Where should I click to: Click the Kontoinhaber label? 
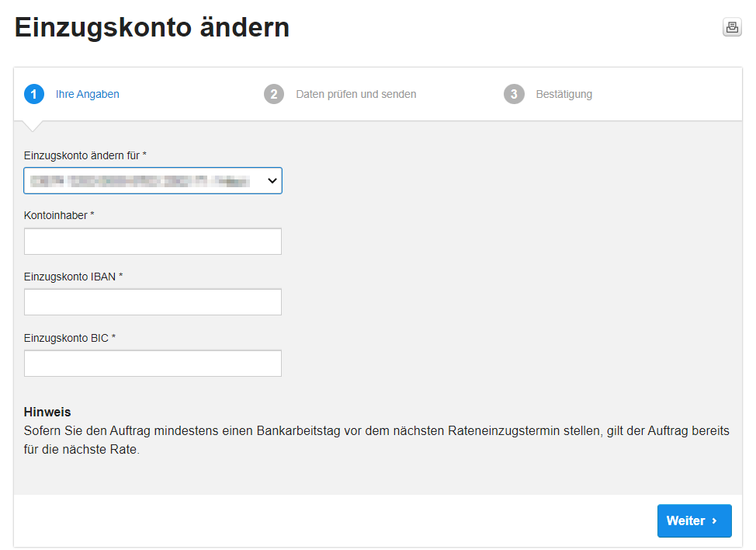[x=59, y=216]
